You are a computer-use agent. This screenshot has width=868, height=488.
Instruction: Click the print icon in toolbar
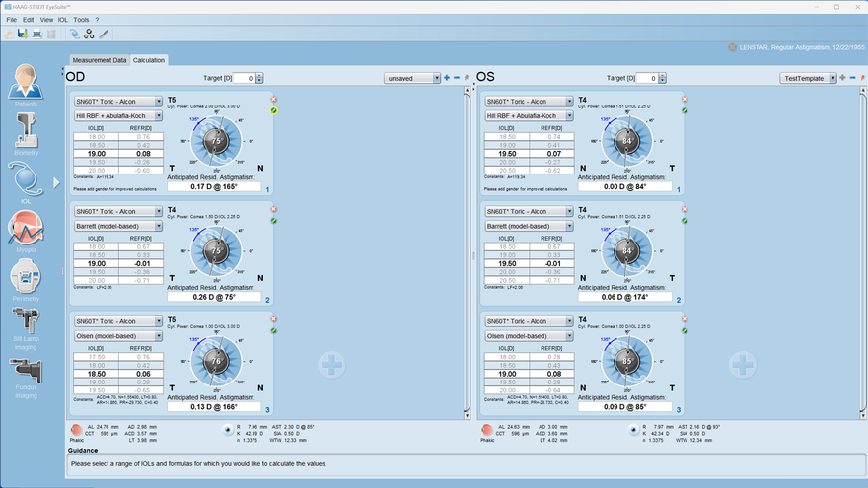[x=37, y=34]
